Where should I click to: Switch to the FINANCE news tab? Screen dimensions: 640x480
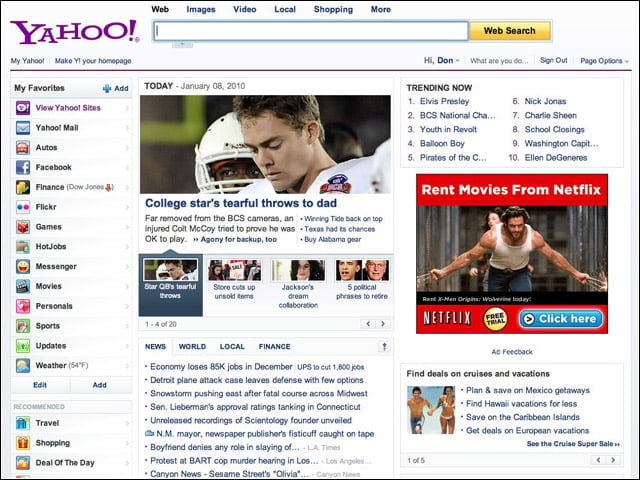pos(275,347)
